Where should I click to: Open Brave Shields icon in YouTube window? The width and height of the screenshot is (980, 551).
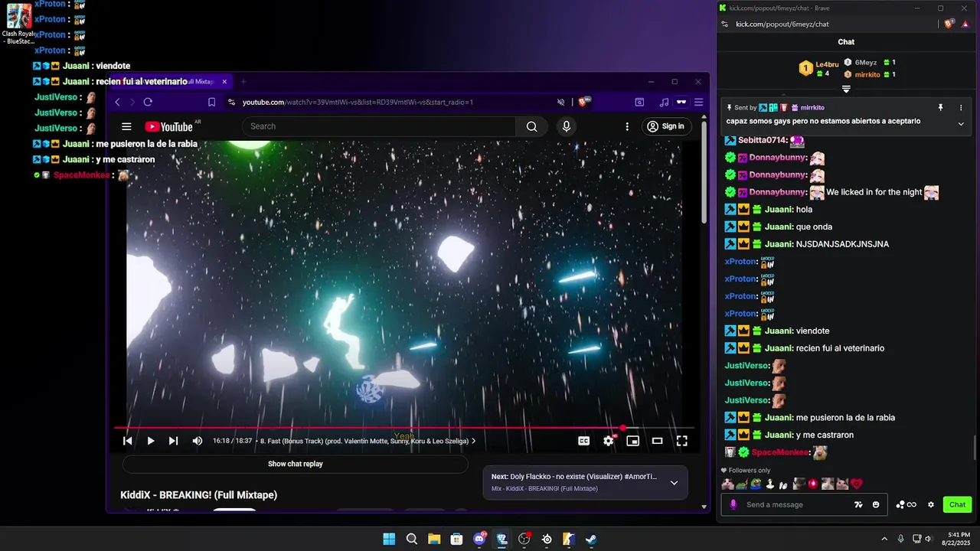(x=584, y=102)
